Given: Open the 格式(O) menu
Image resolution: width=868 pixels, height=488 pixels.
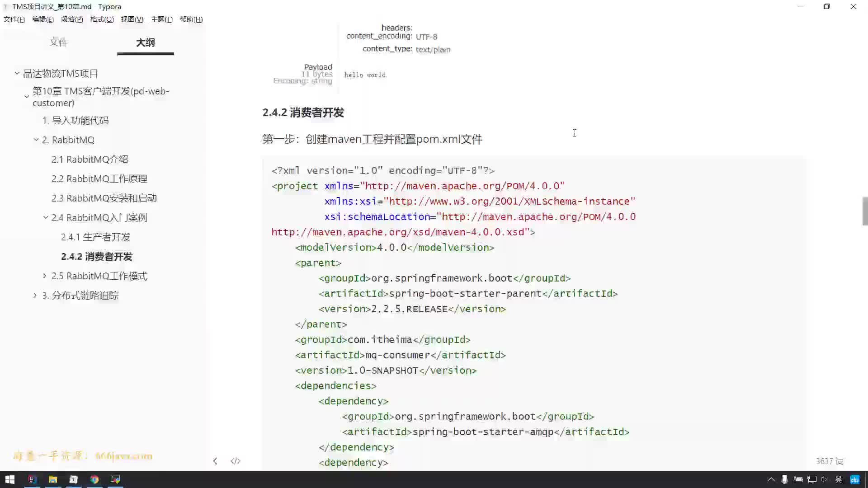Looking at the screenshot, I should pyautogui.click(x=102, y=19).
